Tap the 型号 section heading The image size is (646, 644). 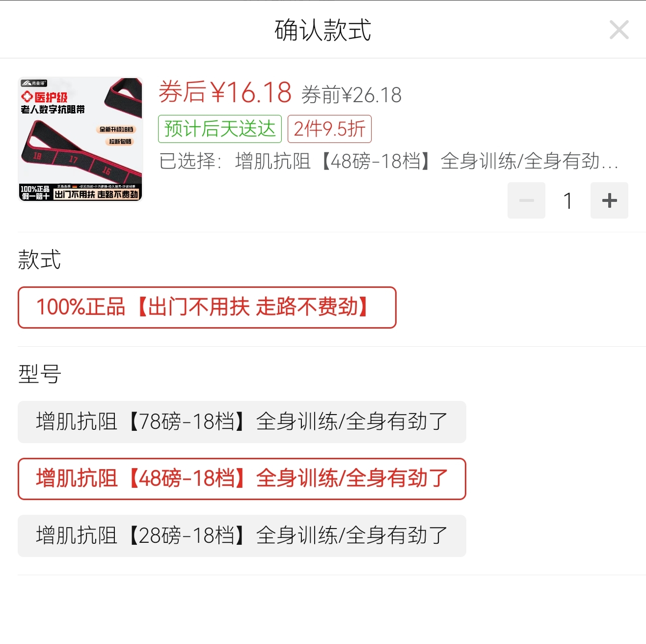coord(40,374)
